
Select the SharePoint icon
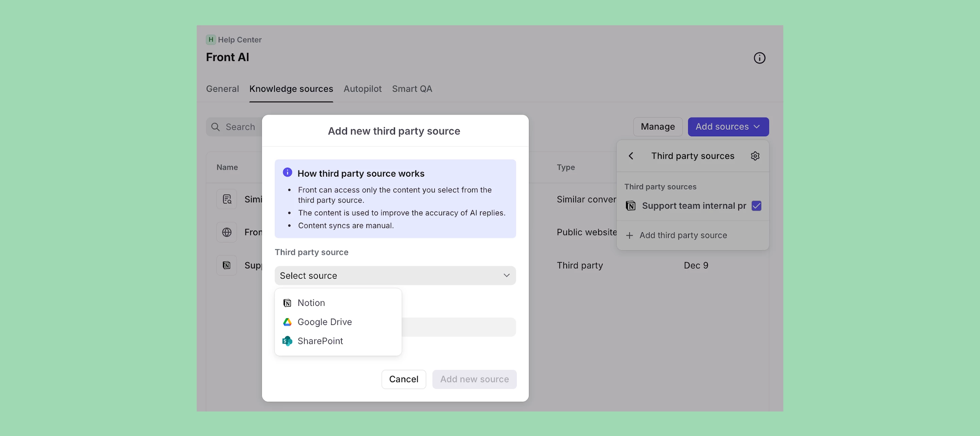pos(287,341)
